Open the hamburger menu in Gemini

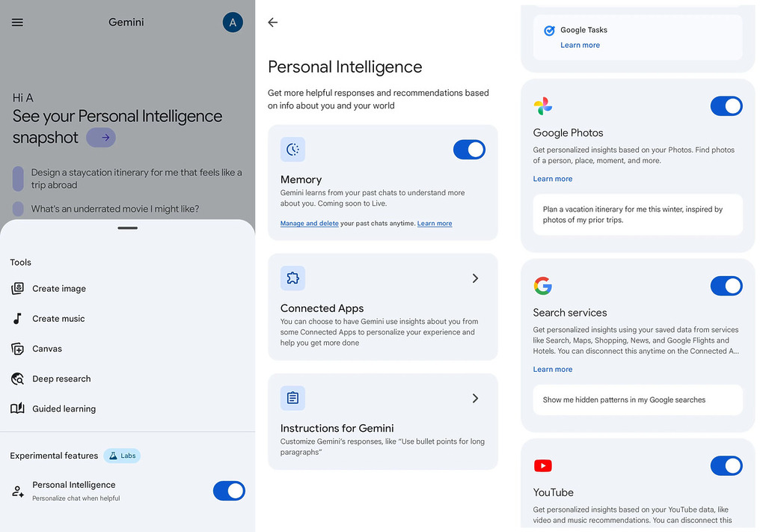(x=17, y=22)
